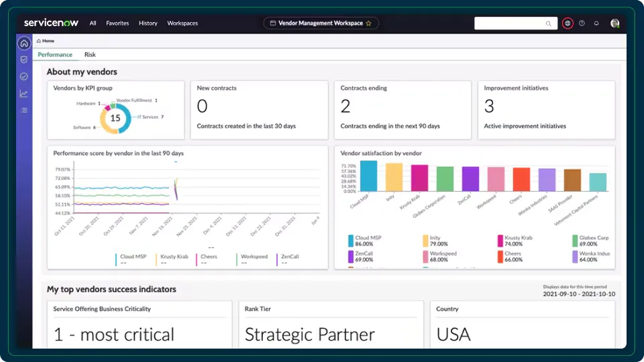Click the Contracts ending count 2
This screenshot has width=644, height=362.
pyautogui.click(x=345, y=107)
